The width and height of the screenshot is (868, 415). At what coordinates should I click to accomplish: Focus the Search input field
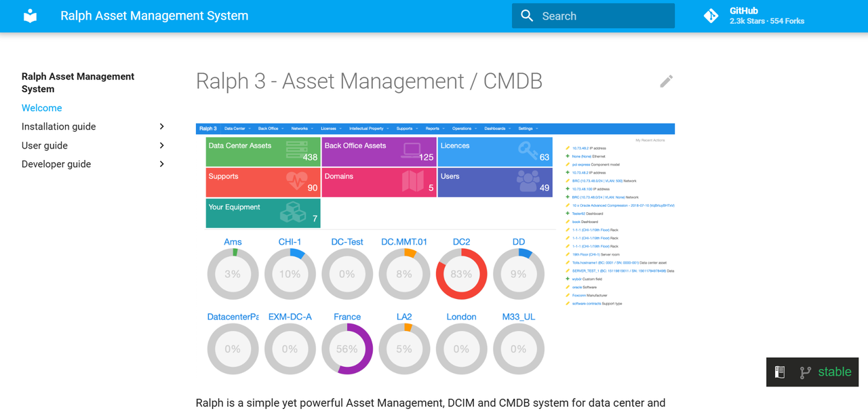(x=593, y=16)
